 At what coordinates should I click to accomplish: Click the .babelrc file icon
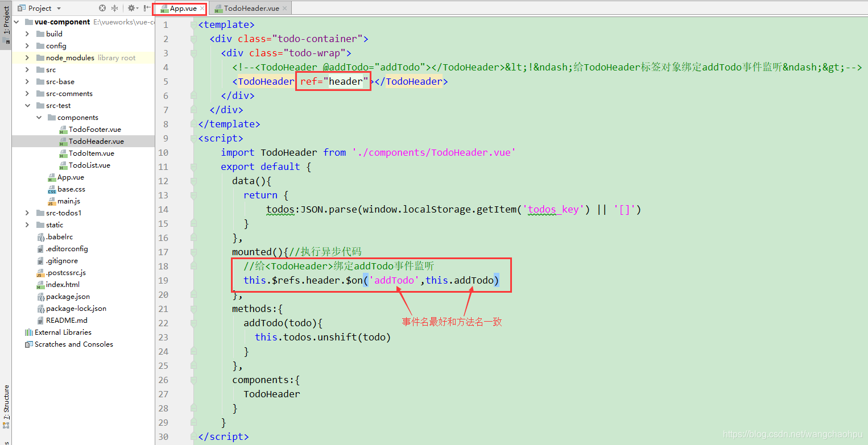tap(40, 237)
